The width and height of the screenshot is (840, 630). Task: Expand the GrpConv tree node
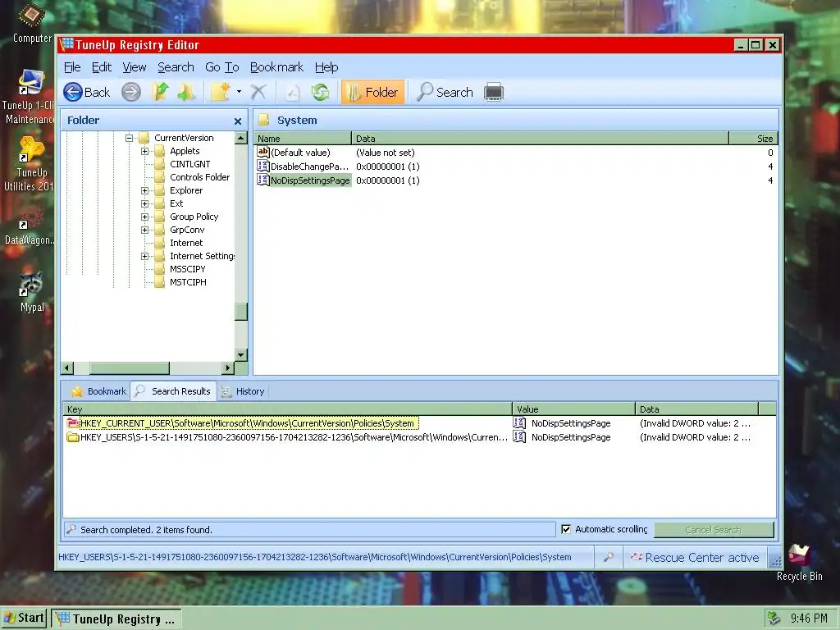point(144,230)
